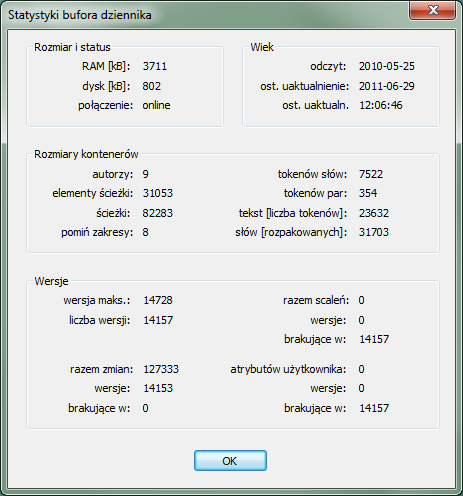
Task: Click the ścieżki value 82283
Action: click(158, 213)
